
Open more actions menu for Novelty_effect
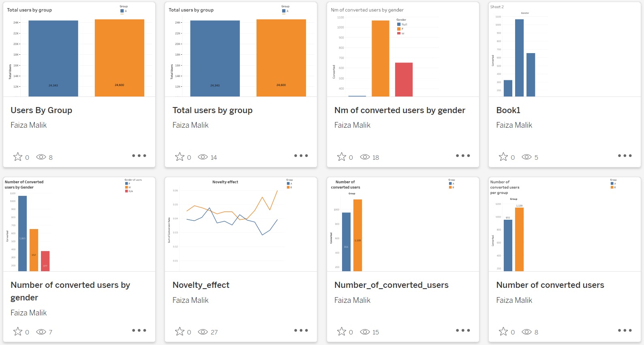click(x=301, y=330)
